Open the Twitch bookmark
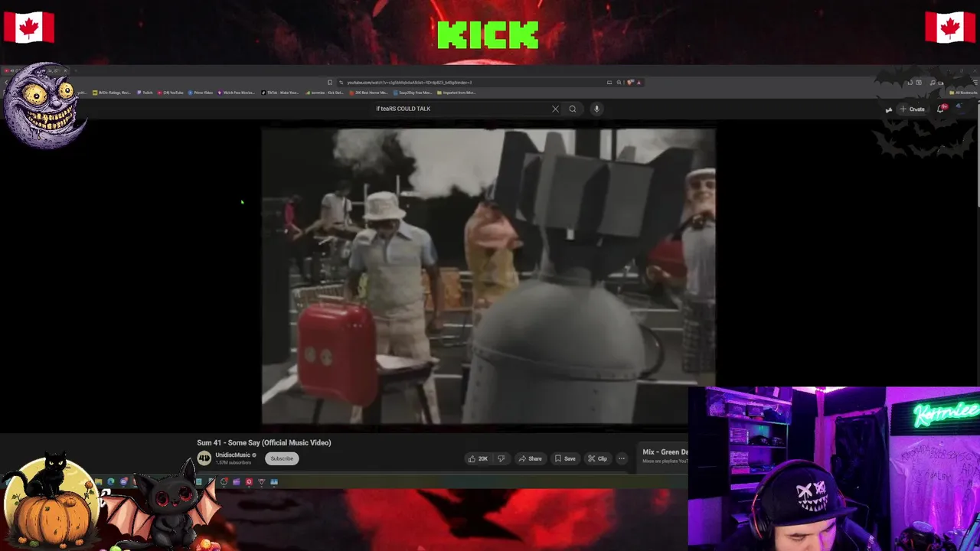Viewport: 980px width, 551px height. [145, 93]
